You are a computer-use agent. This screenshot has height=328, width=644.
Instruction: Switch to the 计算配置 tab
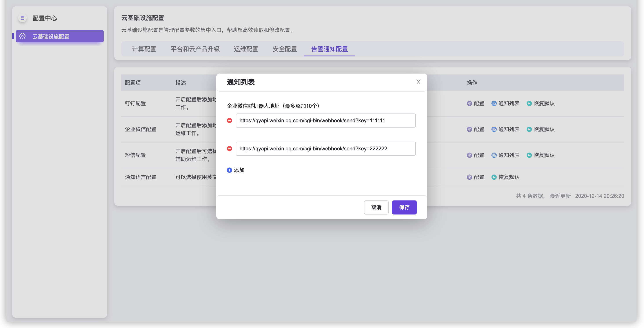pyautogui.click(x=144, y=49)
